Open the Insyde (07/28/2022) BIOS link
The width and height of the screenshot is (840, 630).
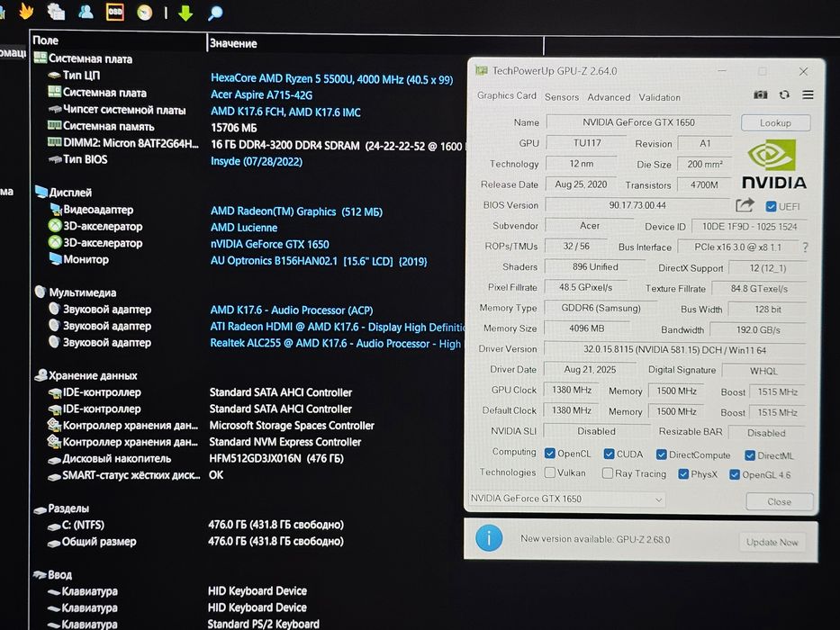pos(256,161)
